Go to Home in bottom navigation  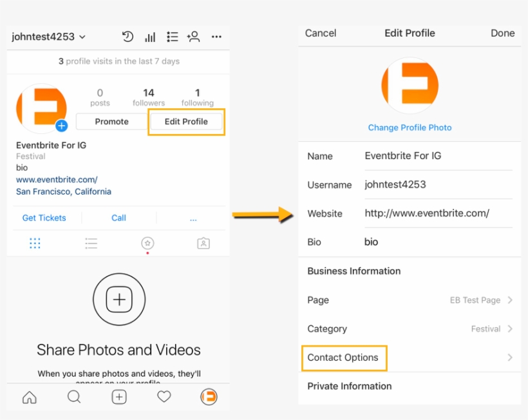[x=30, y=397]
